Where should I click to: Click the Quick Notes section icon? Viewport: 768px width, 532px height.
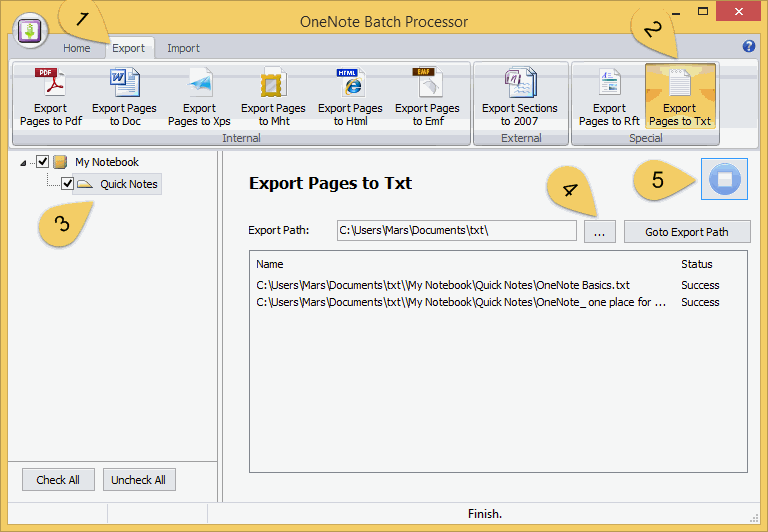point(85,184)
